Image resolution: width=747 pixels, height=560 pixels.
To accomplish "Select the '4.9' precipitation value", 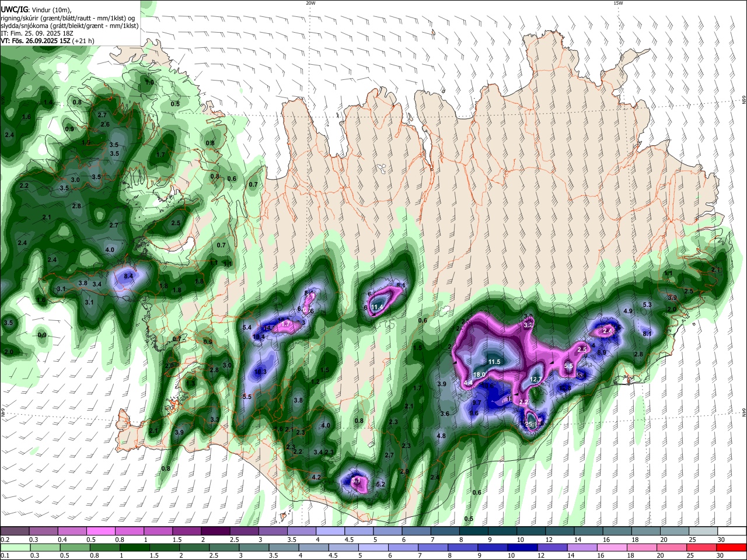I will coord(628,311).
